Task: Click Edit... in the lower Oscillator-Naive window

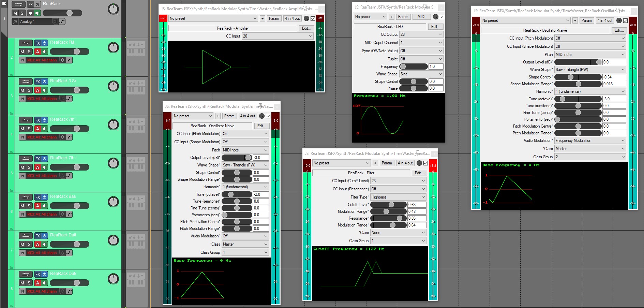Action: [262, 126]
